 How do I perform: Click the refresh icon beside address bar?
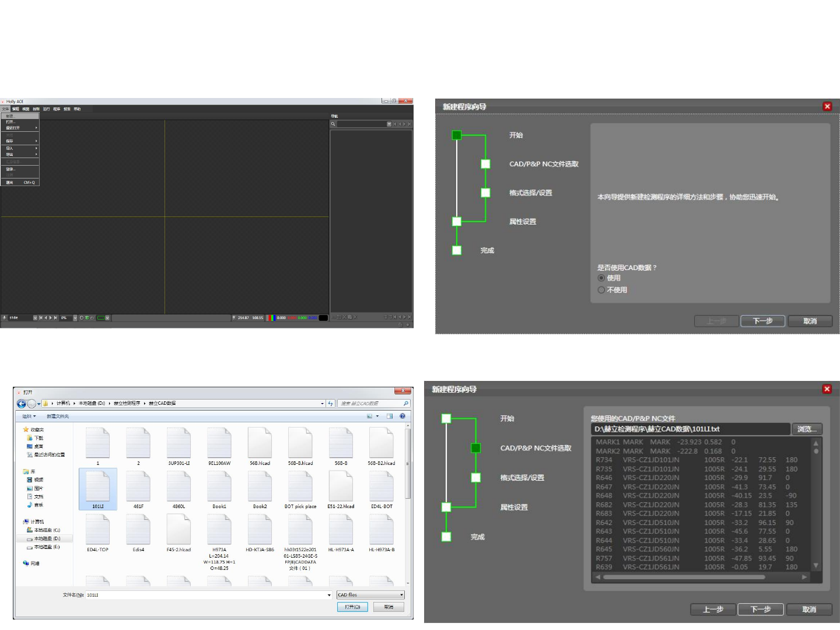point(331,404)
